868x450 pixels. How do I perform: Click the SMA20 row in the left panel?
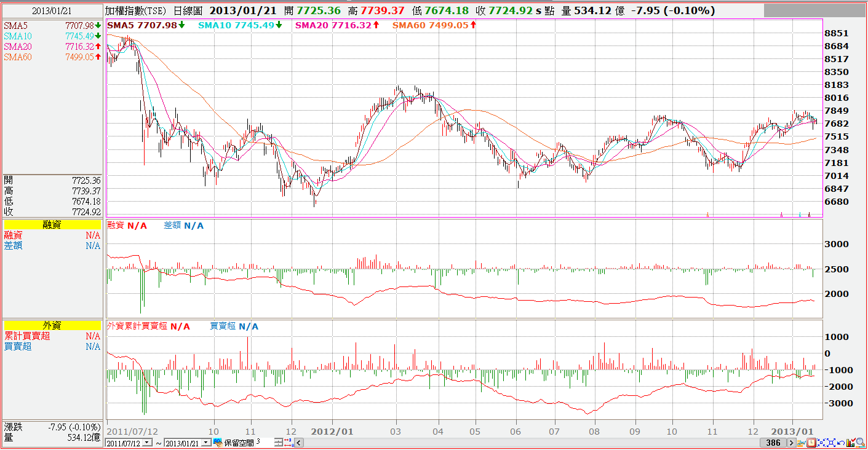point(52,47)
